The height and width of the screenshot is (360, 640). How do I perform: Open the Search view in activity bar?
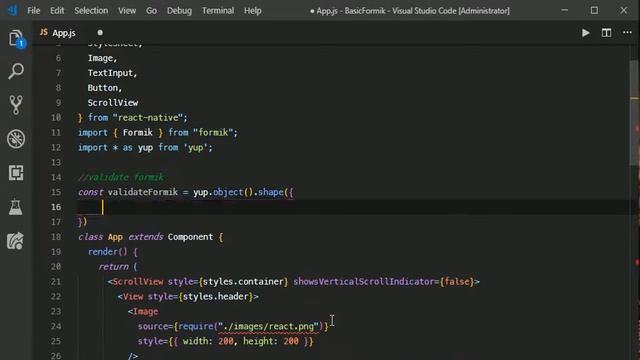click(16, 71)
